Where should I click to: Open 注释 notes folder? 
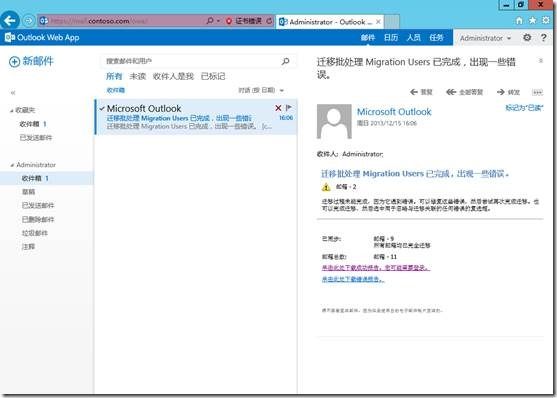click(x=28, y=247)
